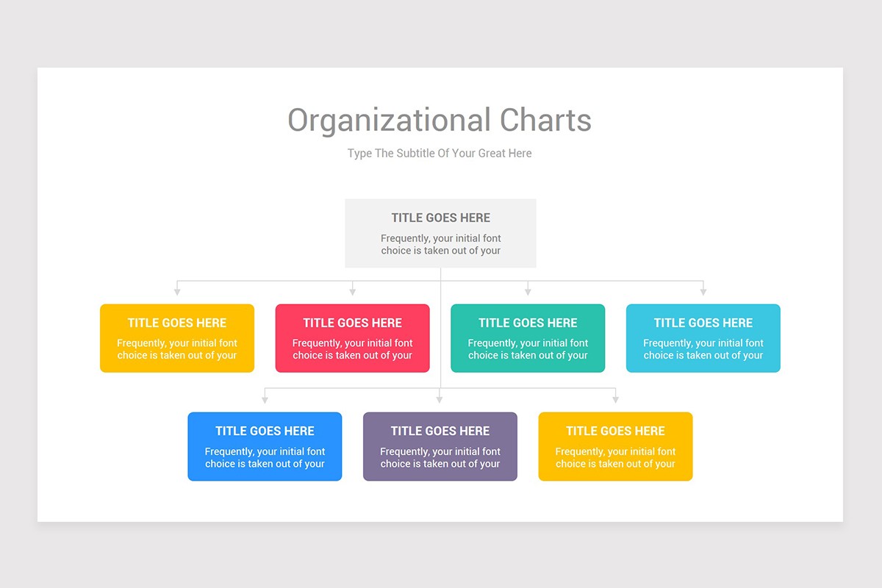This screenshot has width=882, height=588.
Task: Click the arrowhead above the purple box
Action: point(440,400)
